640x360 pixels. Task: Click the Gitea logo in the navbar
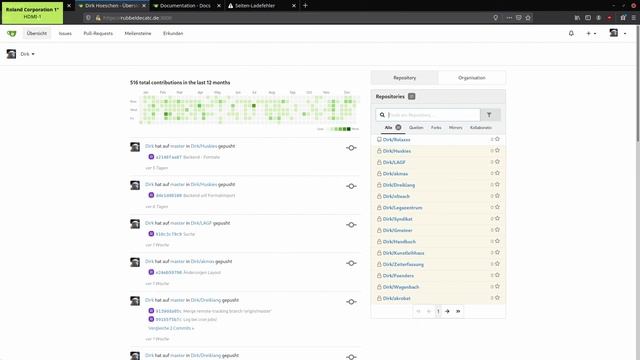11,33
